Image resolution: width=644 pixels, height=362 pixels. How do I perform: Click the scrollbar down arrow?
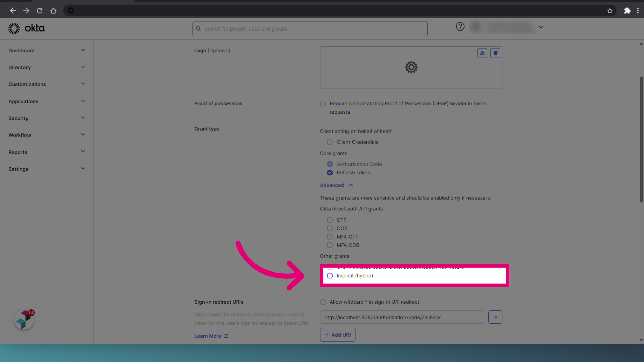(641, 340)
